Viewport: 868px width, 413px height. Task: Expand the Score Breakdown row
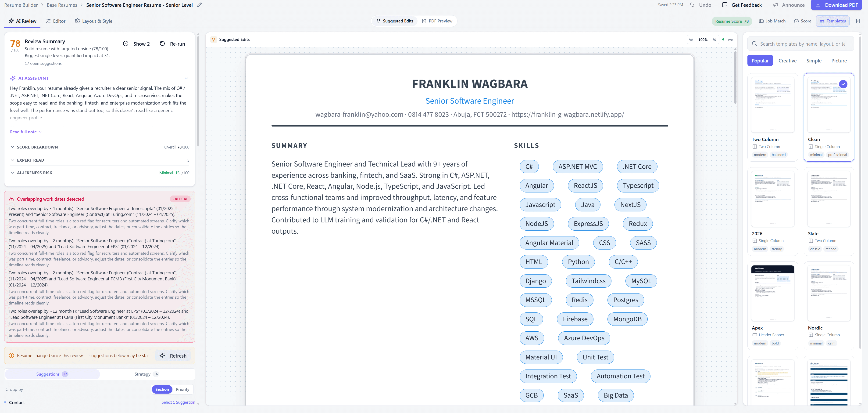click(x=100, y=147)
